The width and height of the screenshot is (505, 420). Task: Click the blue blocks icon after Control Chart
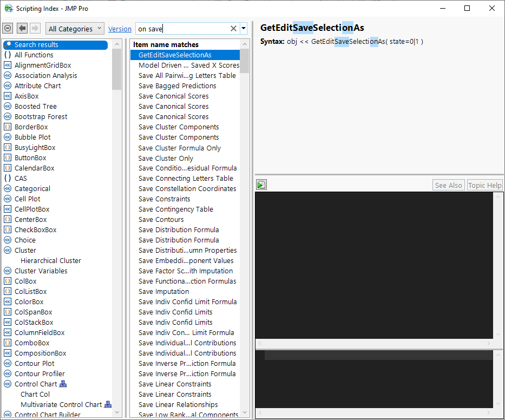click(x=63, y=384)
